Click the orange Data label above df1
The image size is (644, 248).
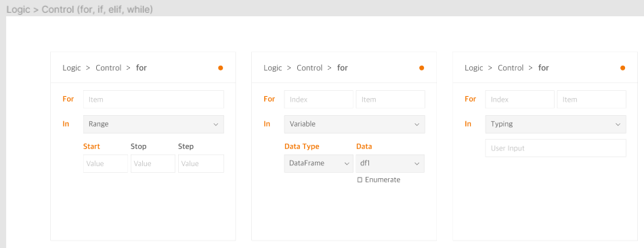pyautogui.click(x=364, y=146)
